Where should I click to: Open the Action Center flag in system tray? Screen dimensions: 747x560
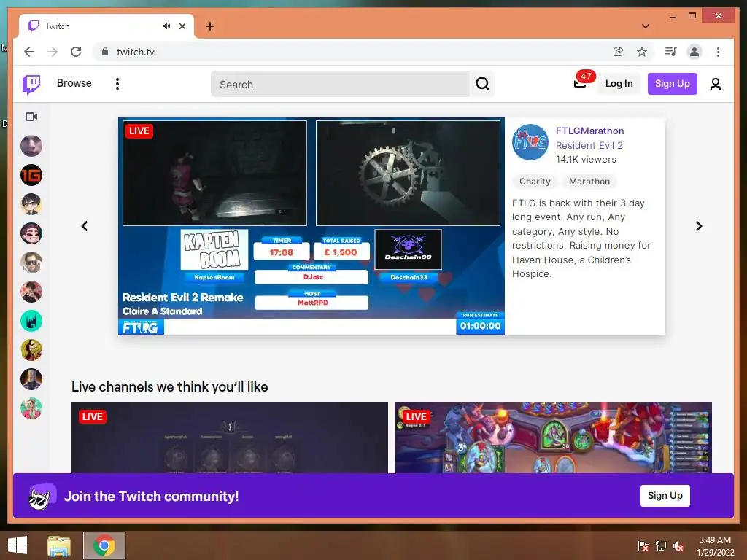pyautogui.click(x=643, y=545)
